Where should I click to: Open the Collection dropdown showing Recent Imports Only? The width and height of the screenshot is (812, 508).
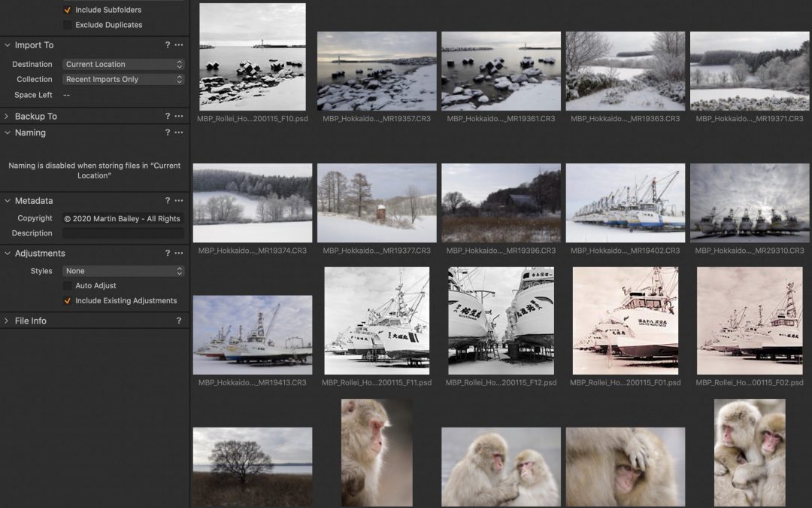123,79
